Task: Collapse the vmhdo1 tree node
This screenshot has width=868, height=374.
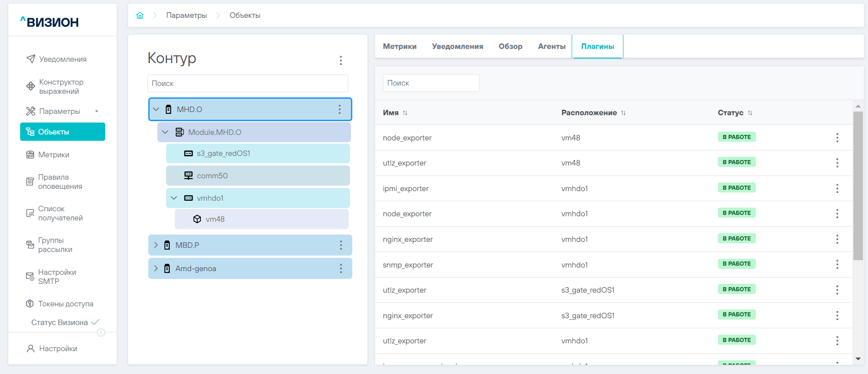Action: [x=174, y=198]
